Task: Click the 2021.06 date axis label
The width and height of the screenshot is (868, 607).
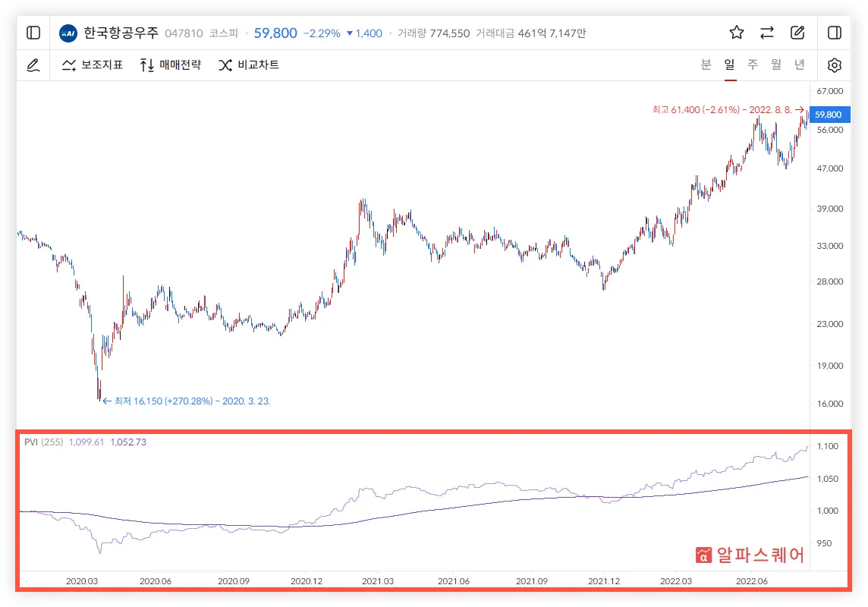Action: 454,581
